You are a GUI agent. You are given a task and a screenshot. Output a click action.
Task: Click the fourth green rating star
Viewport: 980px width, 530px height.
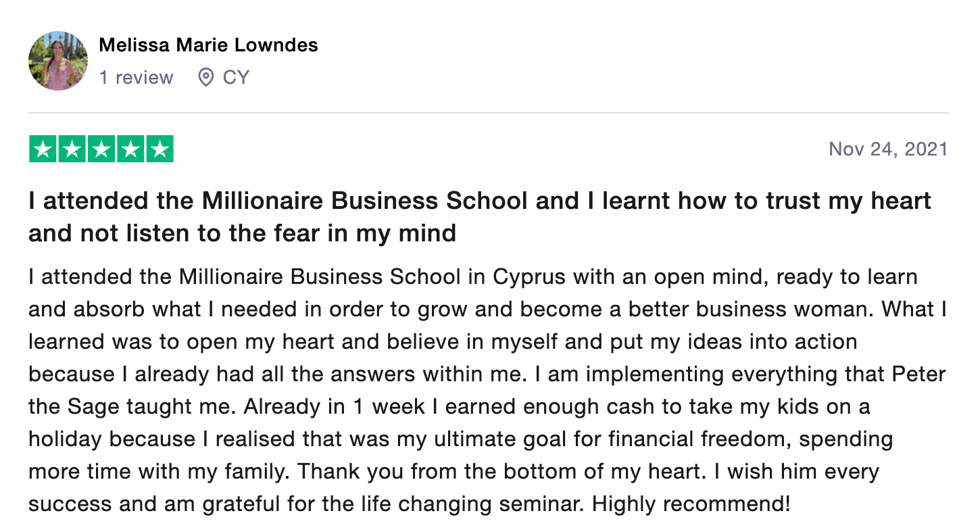point(130,149)
